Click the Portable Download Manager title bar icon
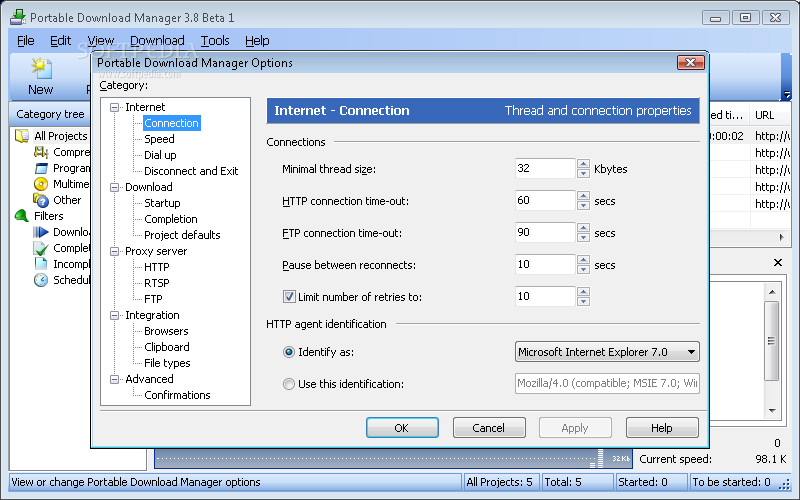 click(18, 17)
